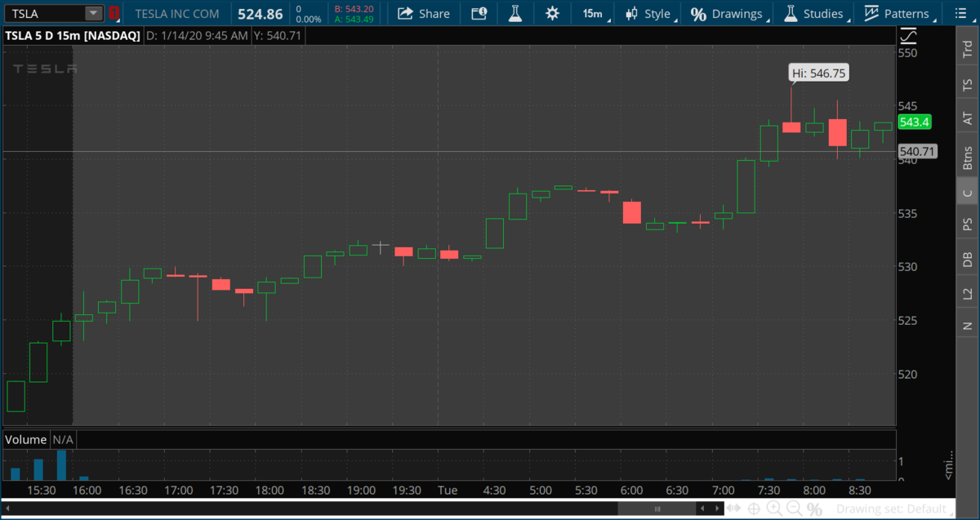Click the collapsed <mi... side panel label
Image resolution: width=980 pixels, height=520 pixels.
(948, 466)
